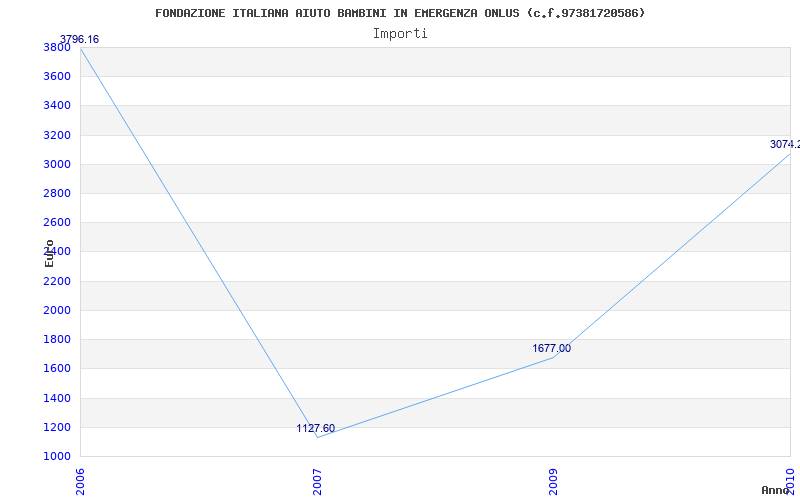The image size is (800, 500).
Task: Click the 2009 x-axis label
Action: pyautogui.click(x=554, y=482)
